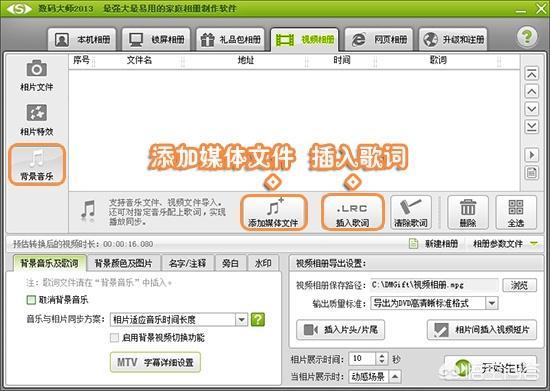Viewport: 550px width, 391px height.
Task: Click the MTV 字幕详细设置 button
Action: 155,362
